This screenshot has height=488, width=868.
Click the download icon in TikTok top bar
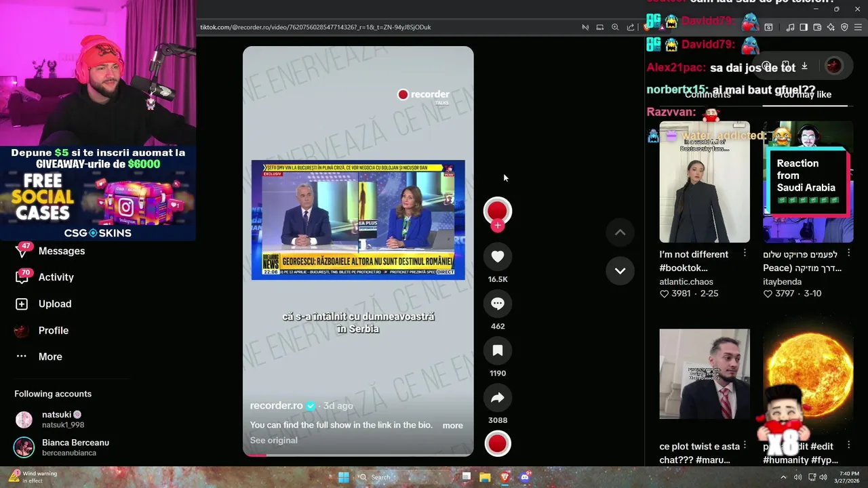[804, 66]
